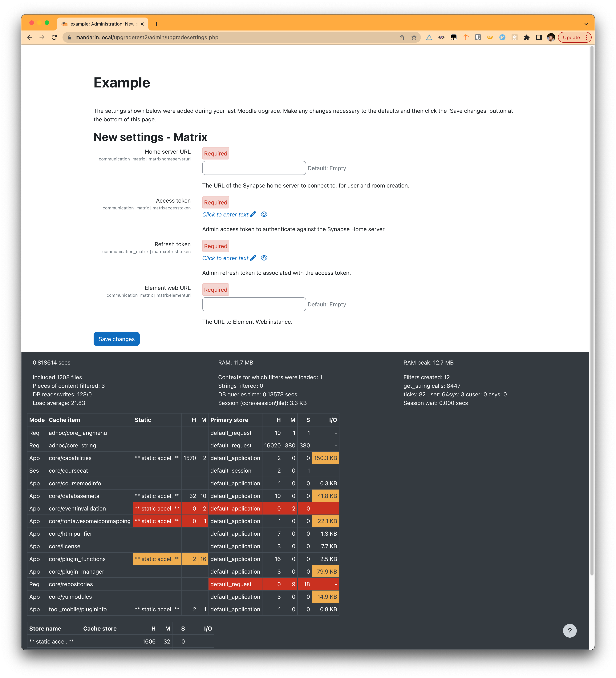Focus the Element web URL field
This screenshot has height=678, width=616.
[x=254, y=304]
